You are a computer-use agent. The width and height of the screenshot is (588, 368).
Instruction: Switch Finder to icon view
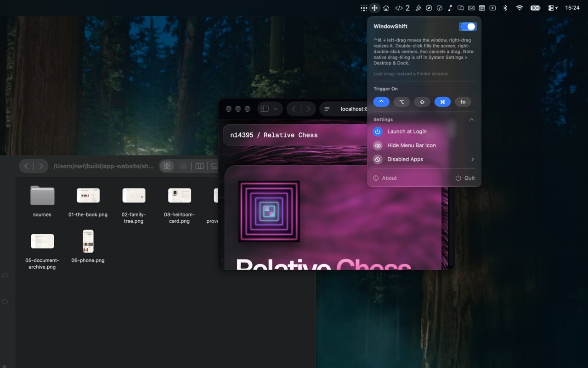click(x=167, y=166)
